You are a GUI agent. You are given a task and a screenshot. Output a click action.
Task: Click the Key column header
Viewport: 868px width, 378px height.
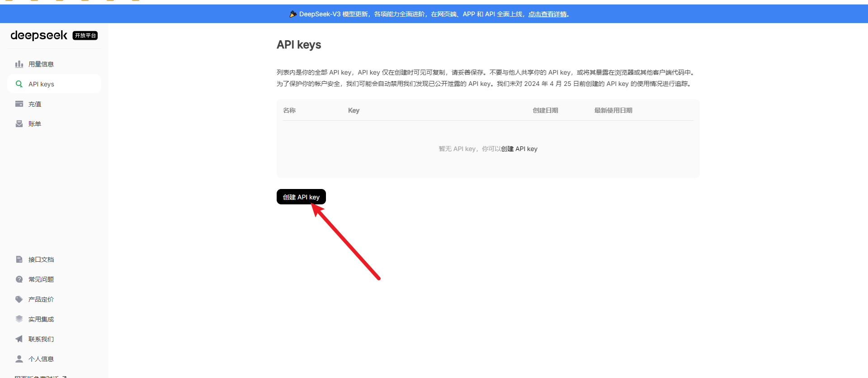click(x=354, y=110)
